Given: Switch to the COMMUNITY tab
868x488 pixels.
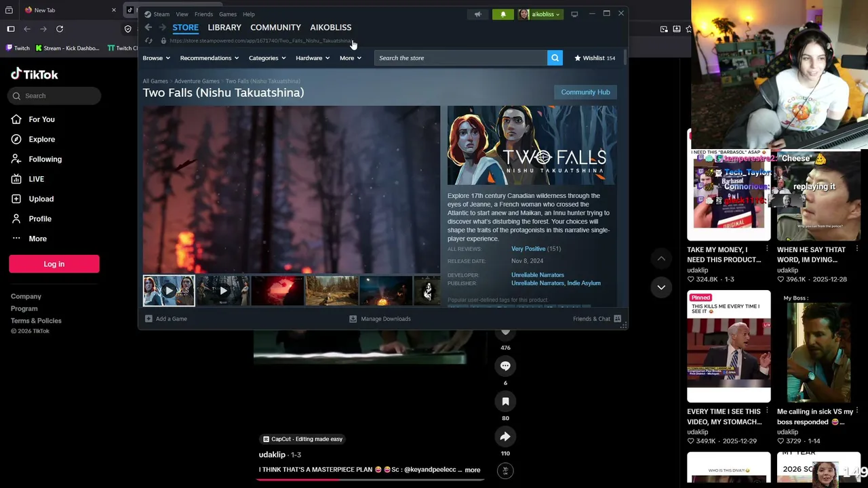Looking at the screenshot, I should pos(275,27).
